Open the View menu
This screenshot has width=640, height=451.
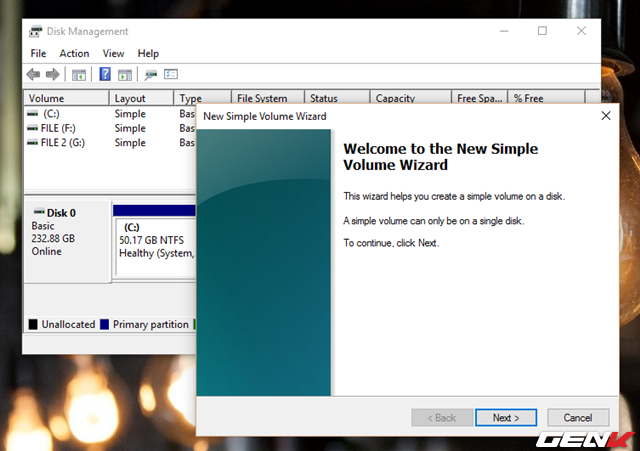[x=113, y=53]
